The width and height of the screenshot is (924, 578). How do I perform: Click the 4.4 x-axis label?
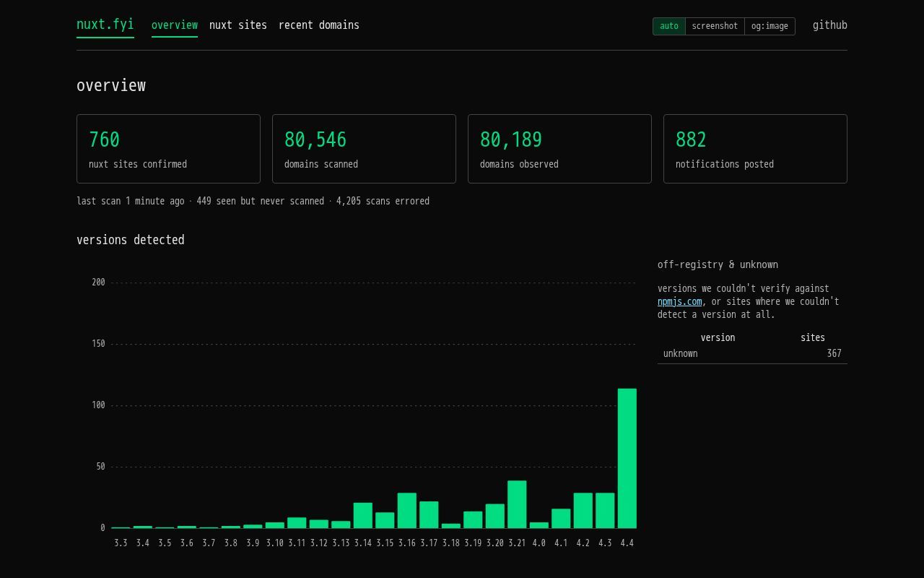point(627,543)
